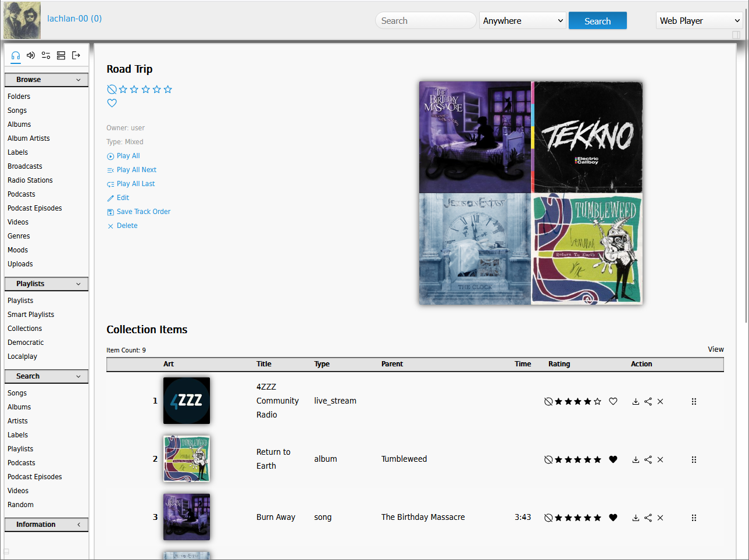Open Smart Playlists in sidebar
This screenshot has width=749, height=560.
31,315
